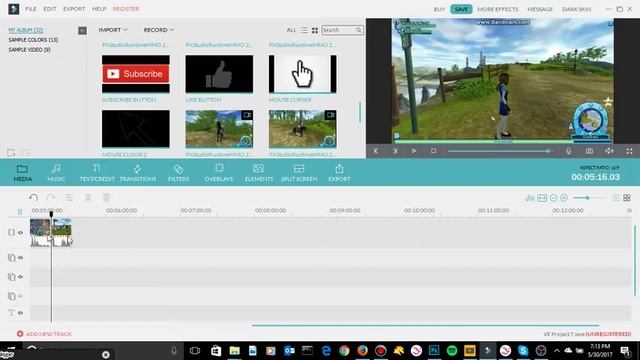Stop the preview playback
Viewport: 640px width, 360px height.
[x=433, y=151]
